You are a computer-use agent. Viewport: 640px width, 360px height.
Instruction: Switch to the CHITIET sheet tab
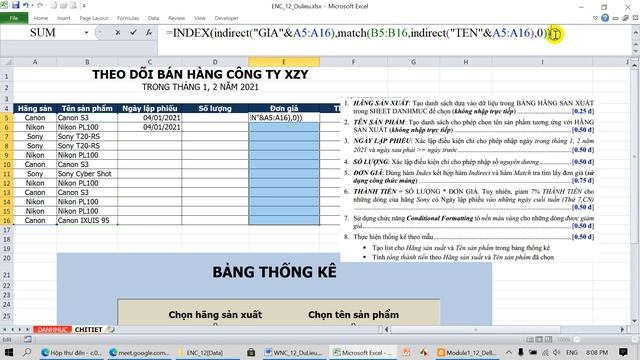[x=89, y=329]
